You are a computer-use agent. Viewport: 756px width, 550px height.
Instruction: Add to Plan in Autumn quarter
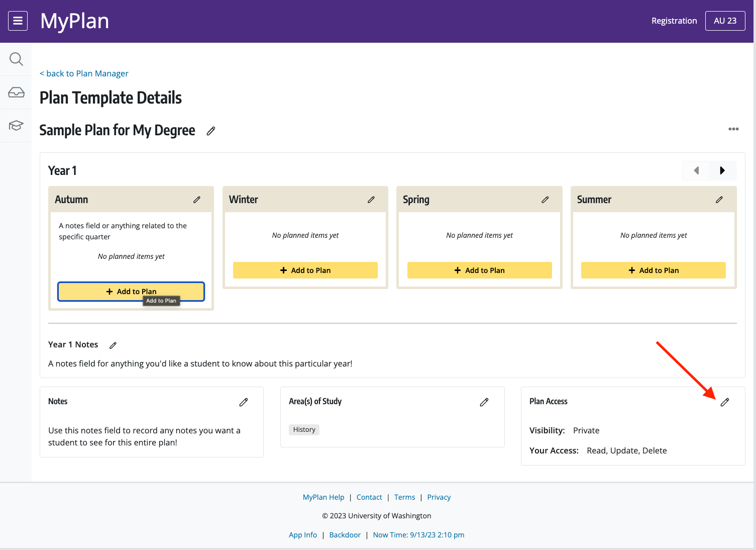click(x=131, y=292)
